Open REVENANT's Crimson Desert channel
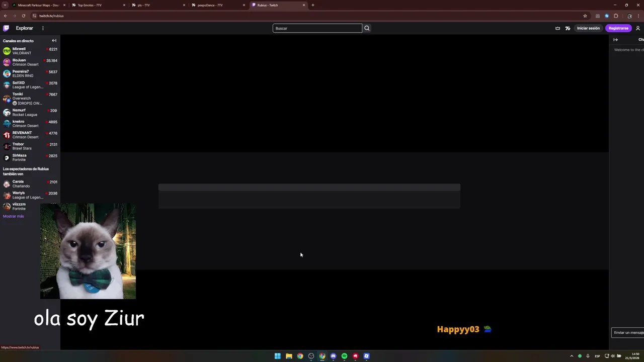Viewport: 644px width, 362px height. (x=30, y=135)
